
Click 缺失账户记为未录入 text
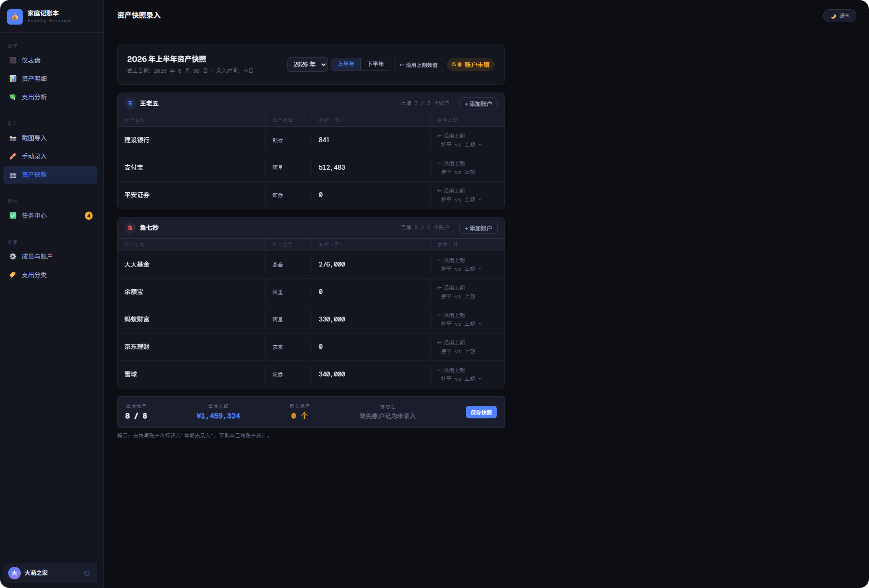click(387, 416)
